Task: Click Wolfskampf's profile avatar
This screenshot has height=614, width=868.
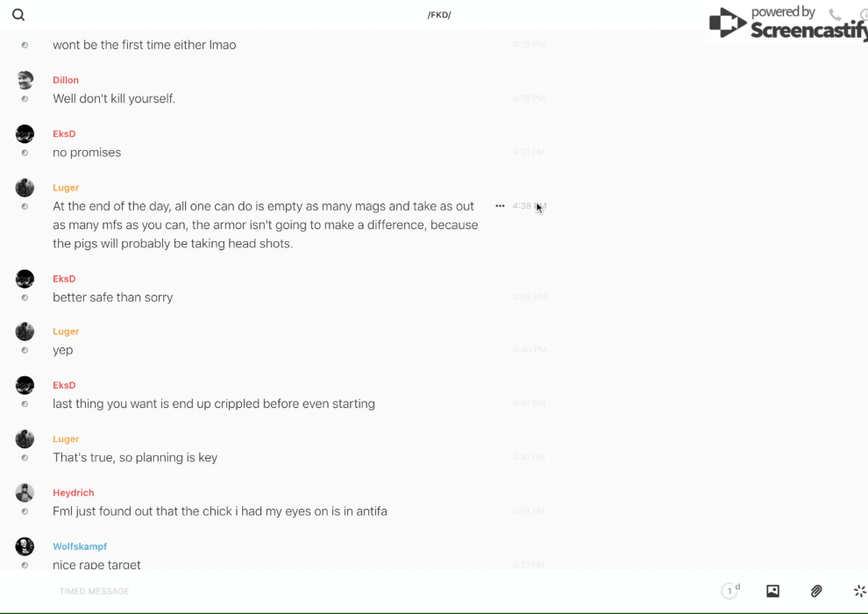Action: tap(25, 546)
